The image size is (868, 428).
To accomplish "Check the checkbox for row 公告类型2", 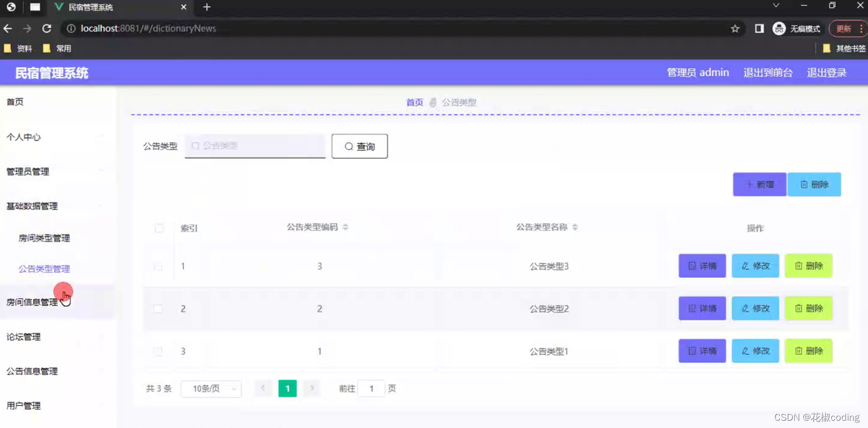I will click(x=158, y=309).
